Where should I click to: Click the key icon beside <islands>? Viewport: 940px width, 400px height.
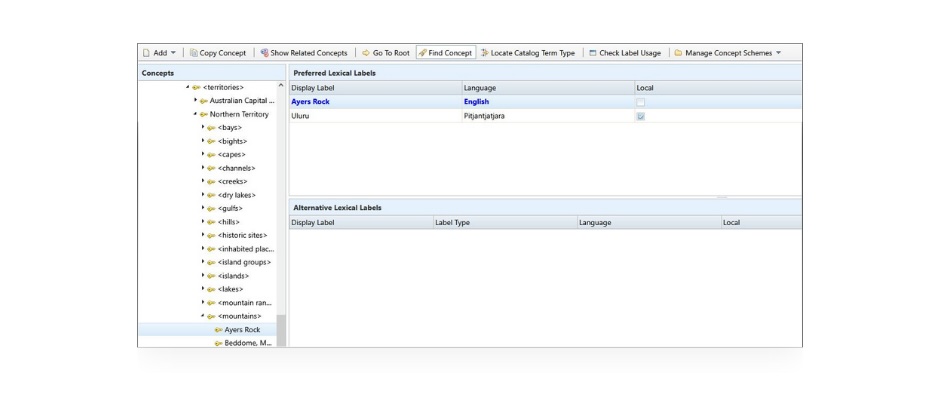coord(211,276)
